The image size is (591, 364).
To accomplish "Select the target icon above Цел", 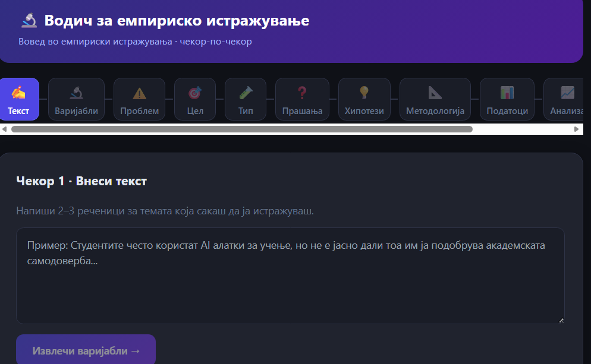I will coord(195,93).
